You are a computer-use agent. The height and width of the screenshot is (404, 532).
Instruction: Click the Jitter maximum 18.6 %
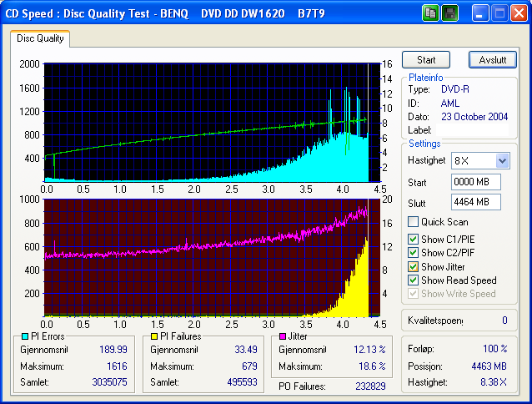(x=372, y=366)
